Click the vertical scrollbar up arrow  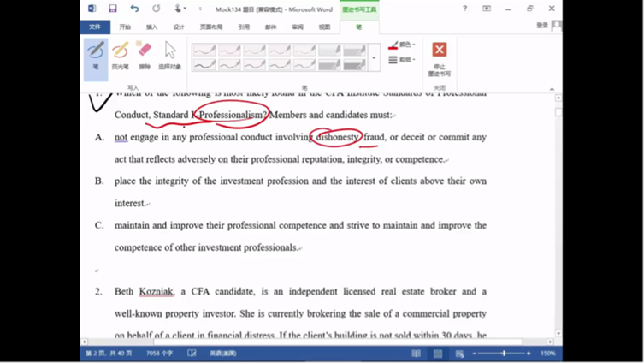[558, 98]
